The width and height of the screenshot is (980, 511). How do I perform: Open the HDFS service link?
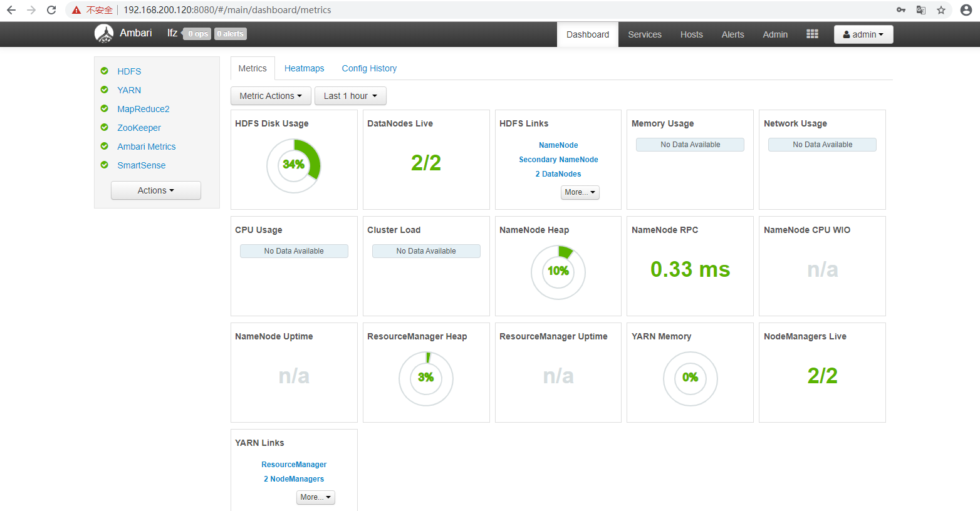tap(129, 71)
